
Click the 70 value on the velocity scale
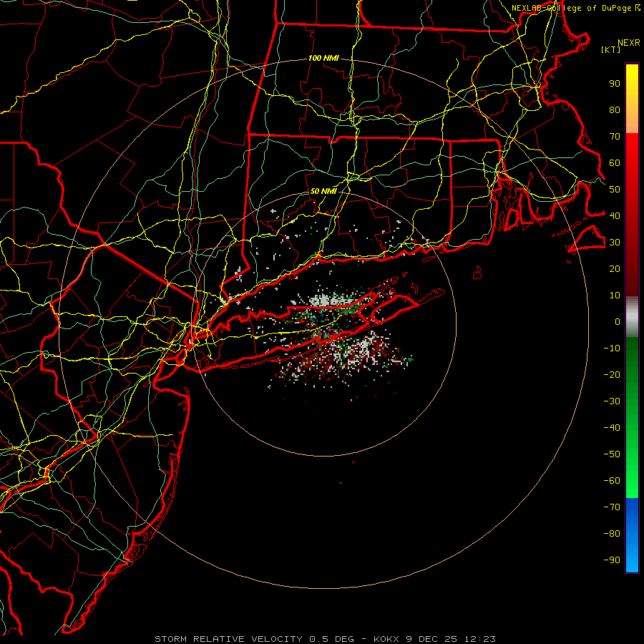pyautogui.click(x=615, y=137)
